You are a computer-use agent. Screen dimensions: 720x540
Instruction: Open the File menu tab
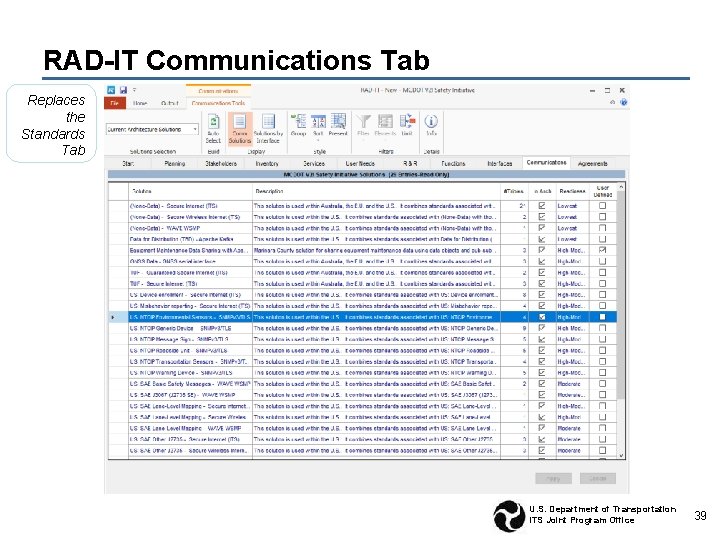(x=115, y=103)
